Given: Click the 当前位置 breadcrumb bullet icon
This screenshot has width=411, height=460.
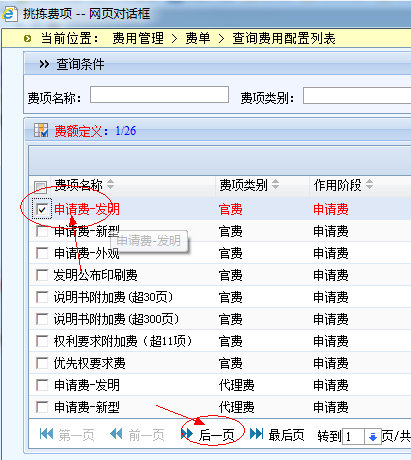Looking at the screenshot, I should click(28, 39).
